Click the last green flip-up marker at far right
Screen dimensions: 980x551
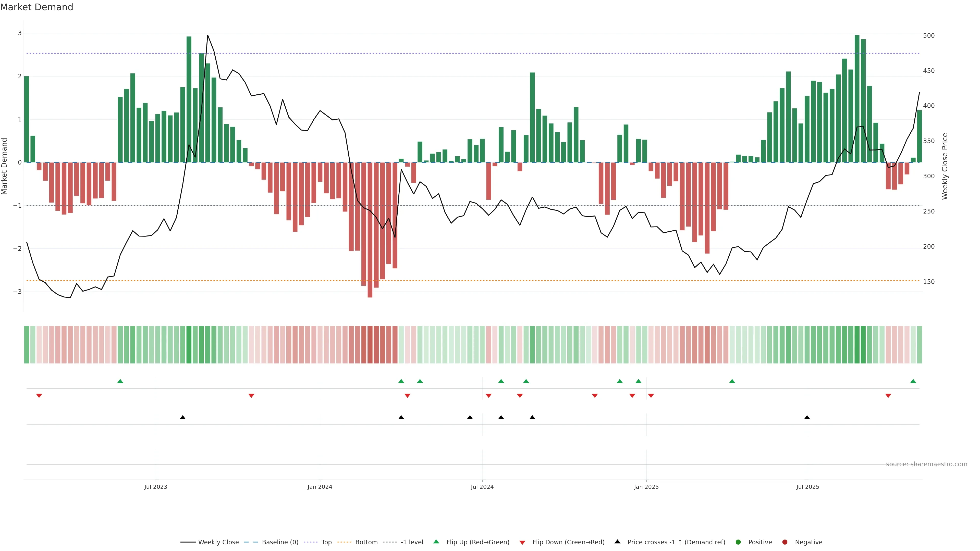[x=913, y=381]
